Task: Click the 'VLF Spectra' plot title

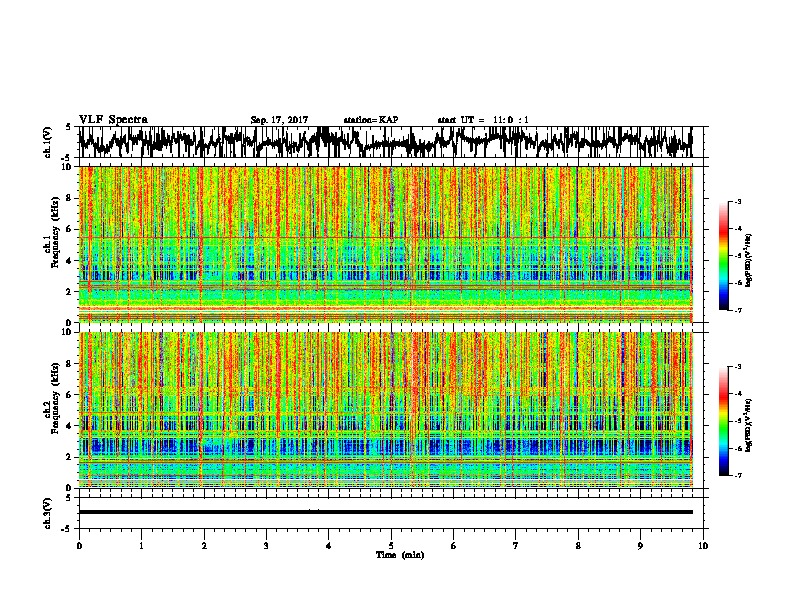Action: 113,120
